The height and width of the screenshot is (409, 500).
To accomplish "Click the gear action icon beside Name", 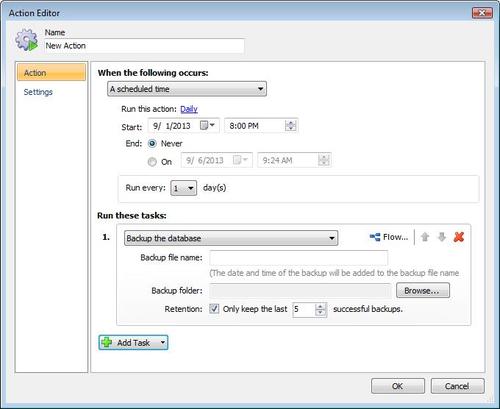I will [27, 40].
